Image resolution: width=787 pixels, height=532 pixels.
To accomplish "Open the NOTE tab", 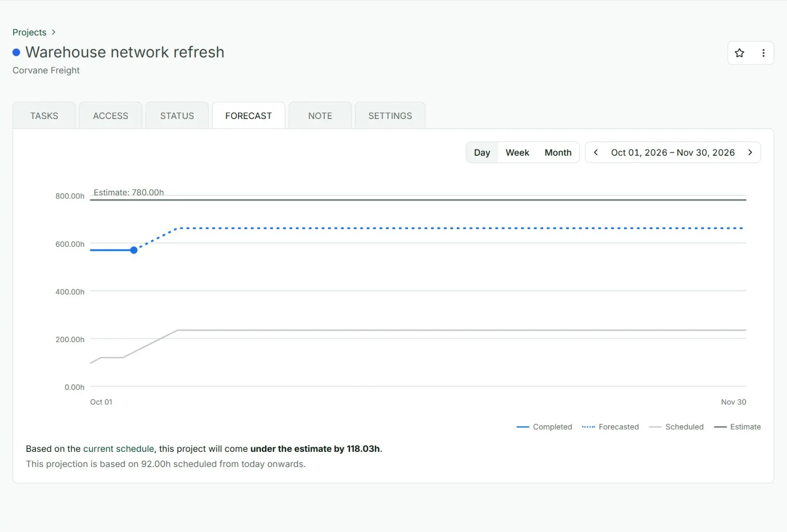I will coord(320,116).
